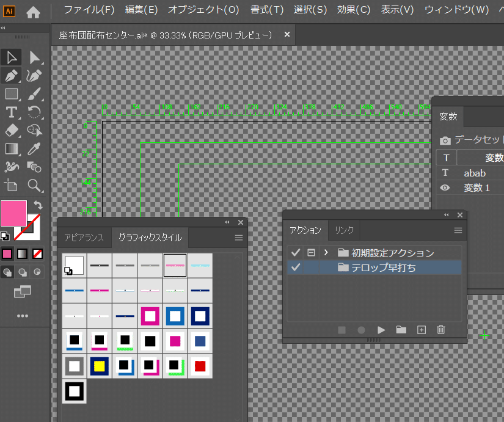Toggle the checkmark on テロップ早打ち action set
Viewport: 504px width, 422px height.
point(296,266)
